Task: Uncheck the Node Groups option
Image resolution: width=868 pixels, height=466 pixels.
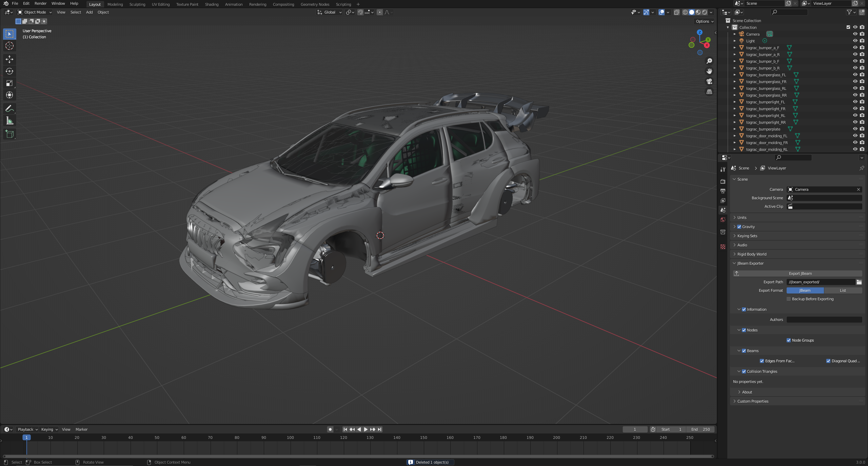Action: tap(789, 340)
